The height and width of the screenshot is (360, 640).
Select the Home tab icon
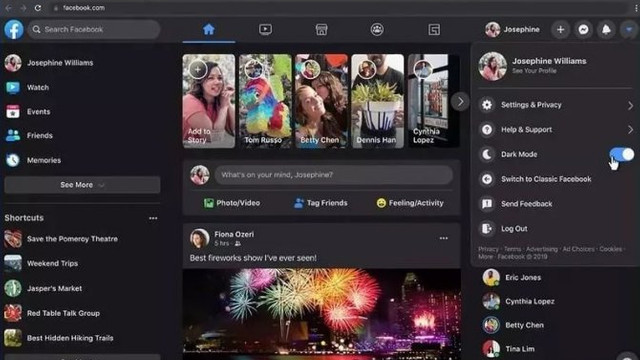(x=209, y=29)
